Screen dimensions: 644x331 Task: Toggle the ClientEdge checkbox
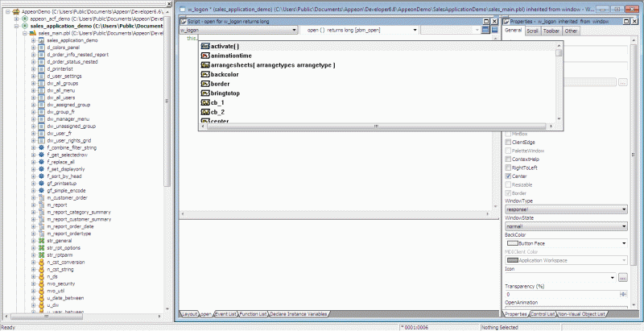pos(508,142)
